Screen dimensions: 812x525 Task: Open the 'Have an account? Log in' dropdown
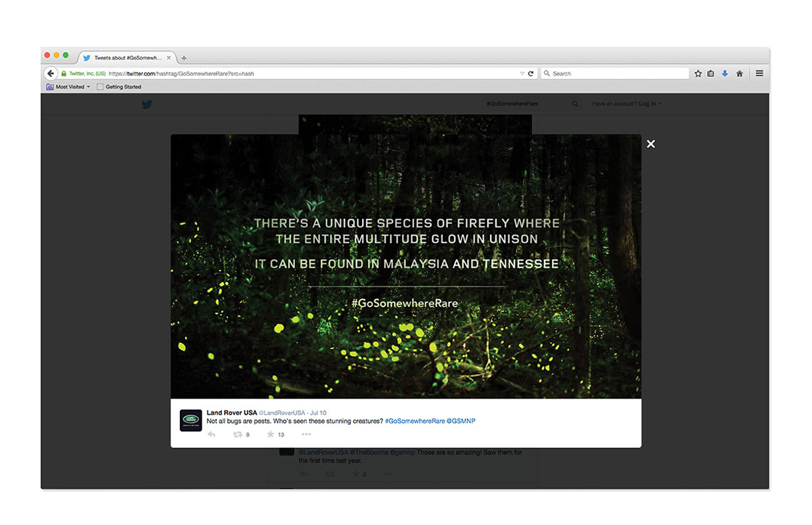click(627, 104)
